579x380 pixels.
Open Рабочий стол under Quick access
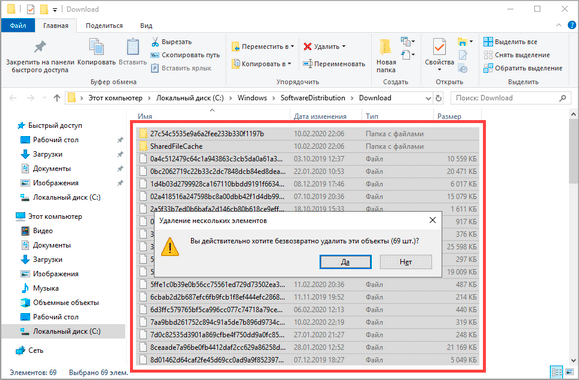click(x=49, y=140)
